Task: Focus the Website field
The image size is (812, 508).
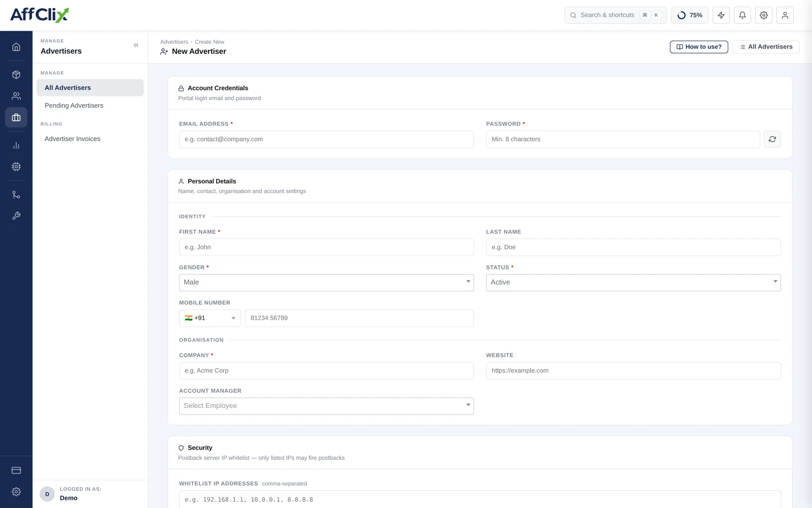Action: (633, 371)
